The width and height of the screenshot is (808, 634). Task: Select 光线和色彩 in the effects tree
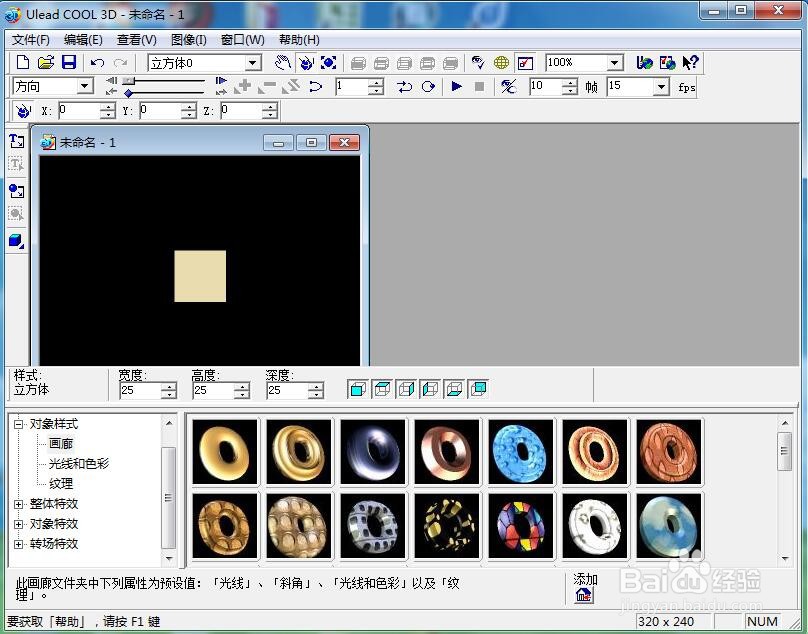79,464
